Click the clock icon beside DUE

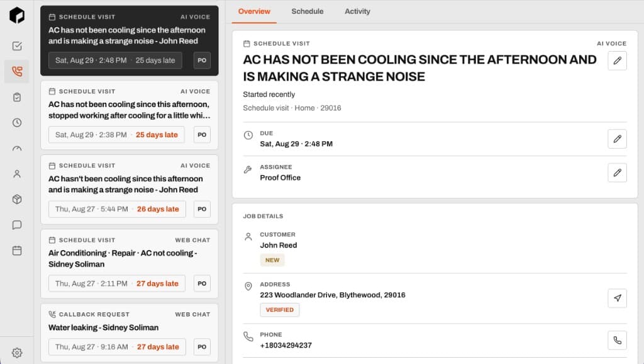248,135
